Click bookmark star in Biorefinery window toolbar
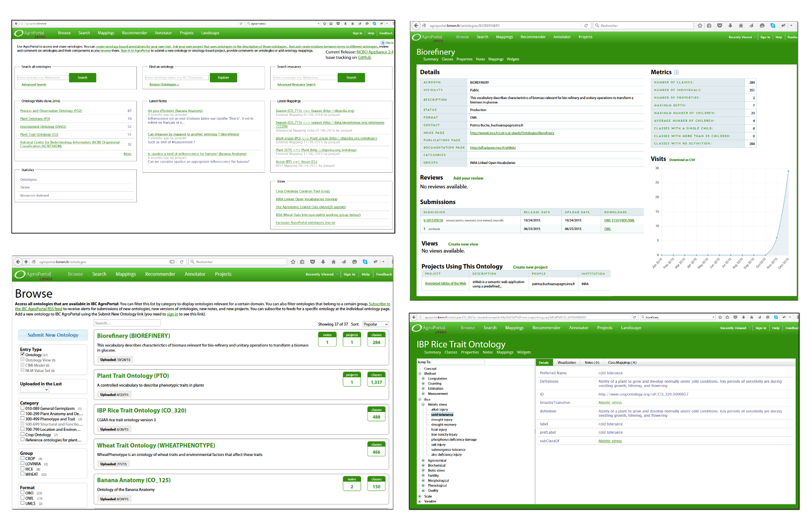Image resolution: width=812 pixels, height=530 pixels. (700, 25)
